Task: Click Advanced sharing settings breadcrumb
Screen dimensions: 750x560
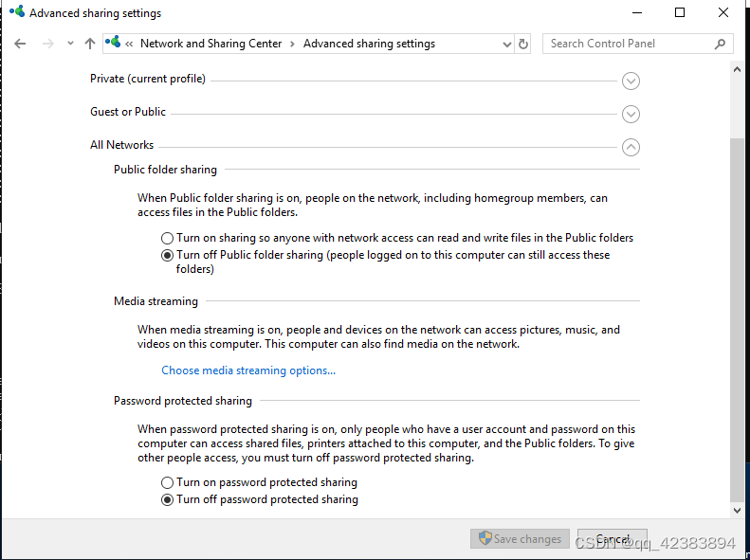Action: coord(369,44)
